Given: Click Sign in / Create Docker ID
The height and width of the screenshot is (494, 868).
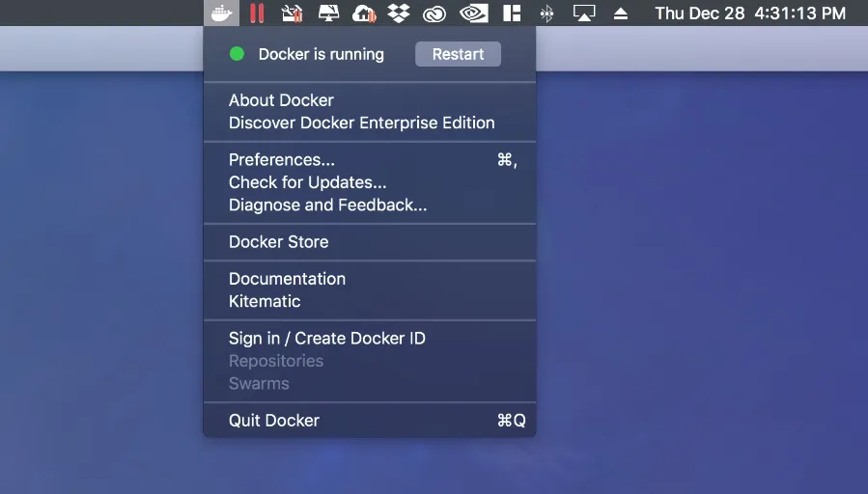Looking at the screenshot, I should point(326,339).
